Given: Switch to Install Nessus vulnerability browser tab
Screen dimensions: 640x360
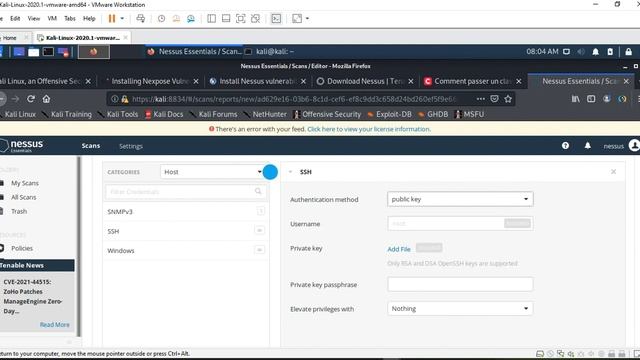Looking at the screenshot, I should (258, 81).
